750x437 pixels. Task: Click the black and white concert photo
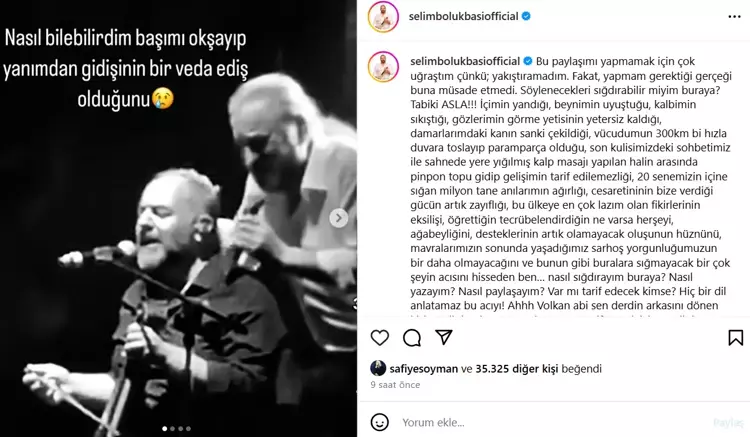[178, 218]
